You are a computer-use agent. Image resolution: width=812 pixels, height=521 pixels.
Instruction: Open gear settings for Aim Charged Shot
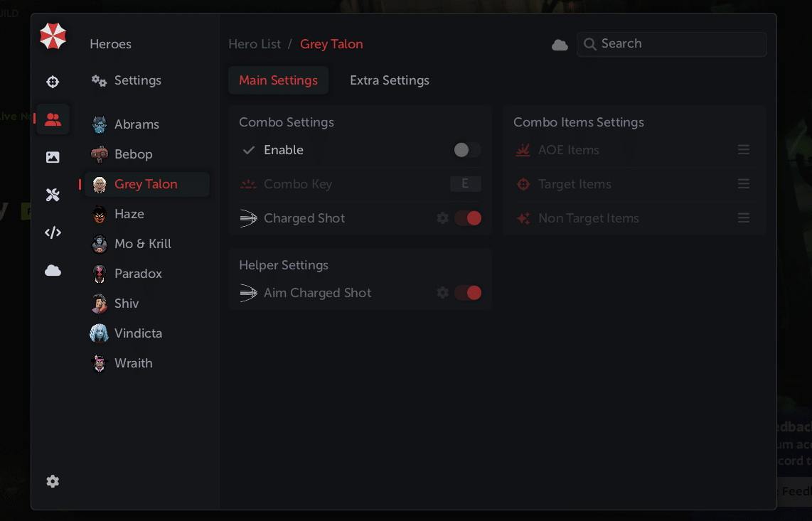(x=442, y=293)
